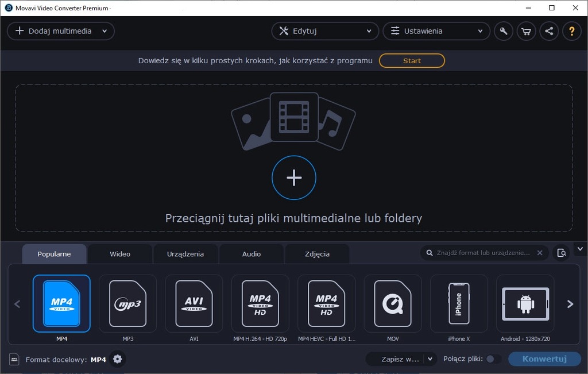Toggle the Połącz pliki switch
The image size is (588, 374).
tap(493, 359)
